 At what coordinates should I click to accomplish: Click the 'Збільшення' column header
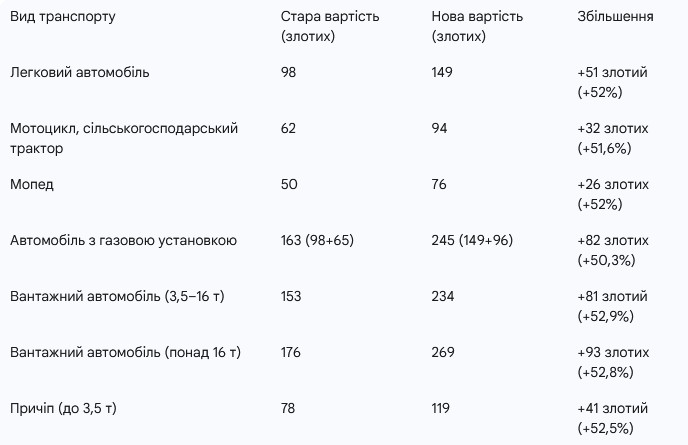pyautogui.click(x=615, y=16)
